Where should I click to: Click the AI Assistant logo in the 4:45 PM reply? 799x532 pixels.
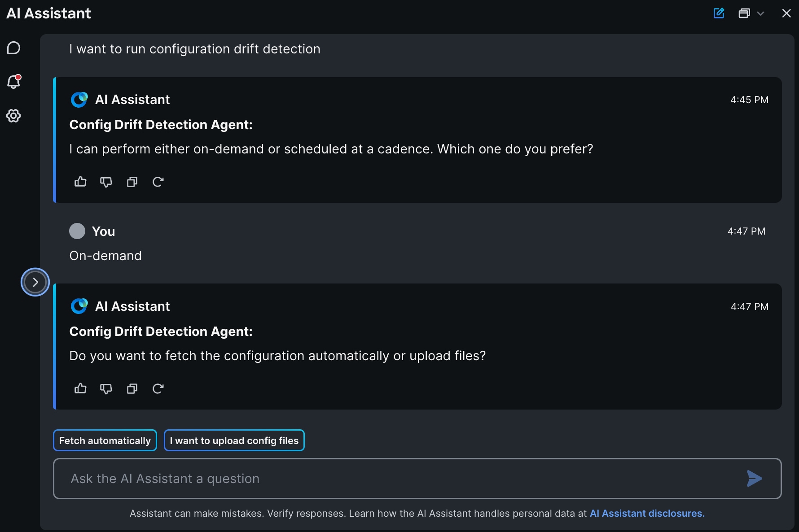coord(79,100)
